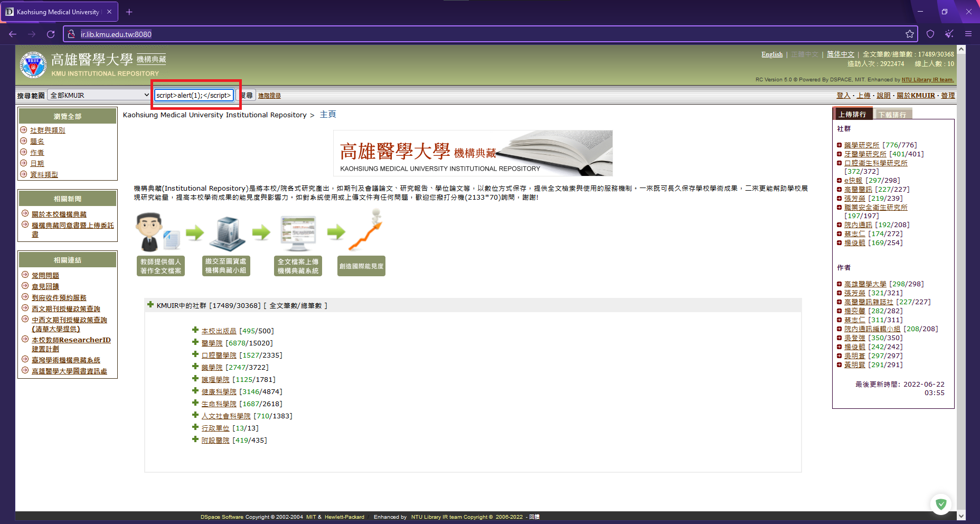Open the shield protection icon in toolbar
This screenshot has width=980, height=524.
point(930,34)
